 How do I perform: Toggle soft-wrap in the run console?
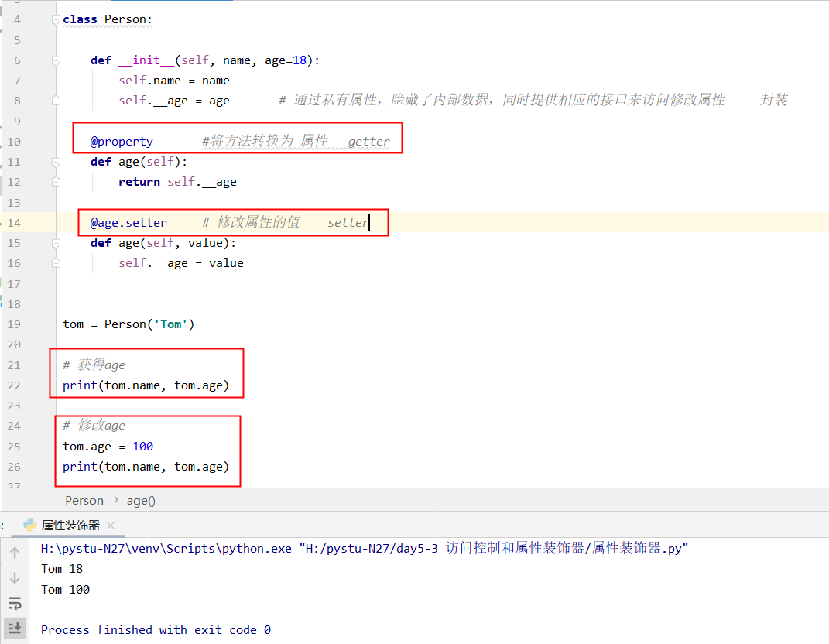[15, 603]
